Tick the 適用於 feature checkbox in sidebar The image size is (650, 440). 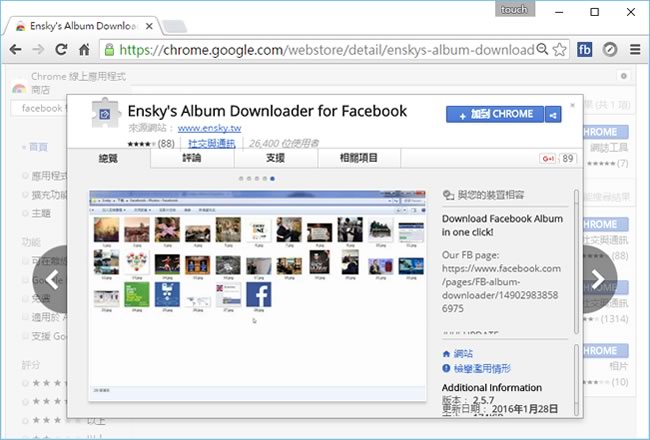[x=26, y=317]
